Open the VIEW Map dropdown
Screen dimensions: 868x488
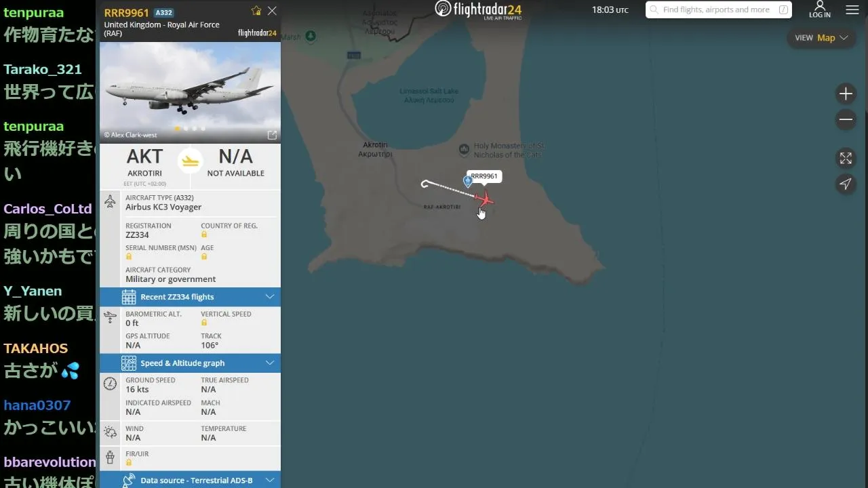(822, 38)
